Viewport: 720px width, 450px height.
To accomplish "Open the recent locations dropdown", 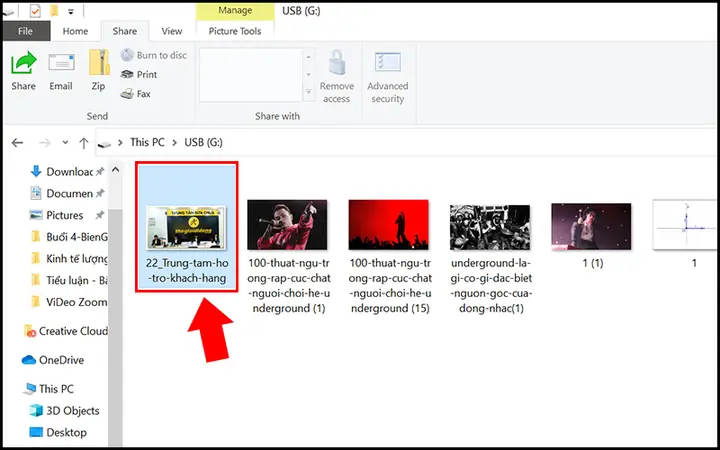I will (x=65, y=143).
